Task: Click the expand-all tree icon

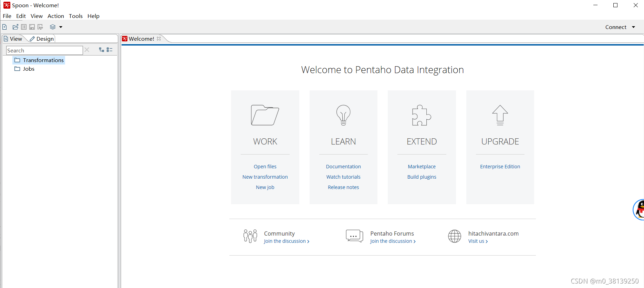Action: [102, 50]
